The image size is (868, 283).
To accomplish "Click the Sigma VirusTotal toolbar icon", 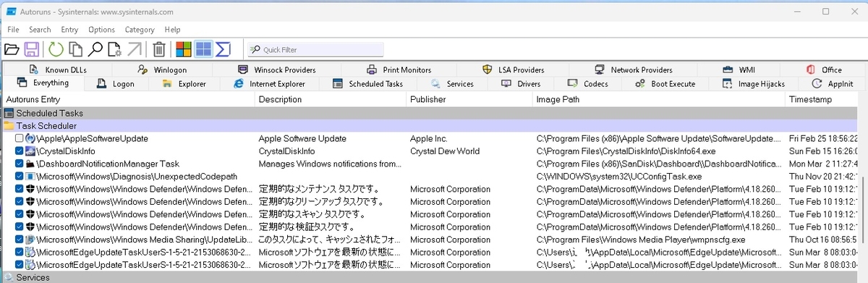I will [223, 49].
